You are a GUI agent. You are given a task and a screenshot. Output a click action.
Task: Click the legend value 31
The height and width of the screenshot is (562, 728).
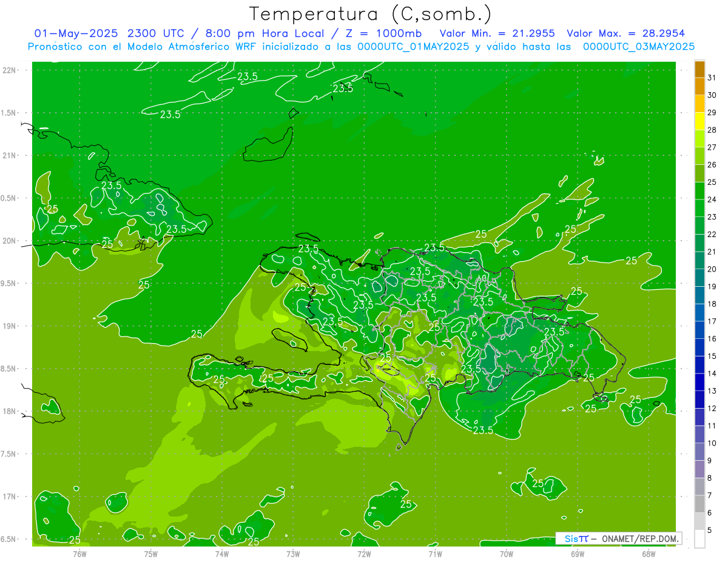click(x=712, y=78)
